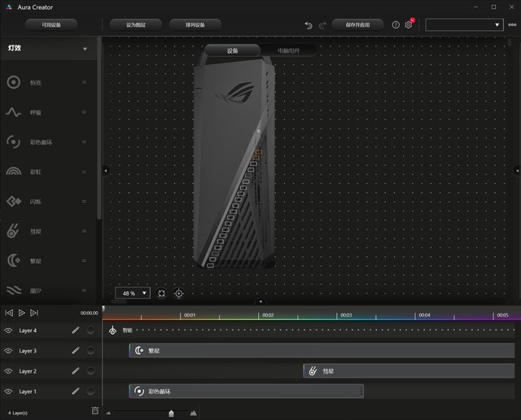This screenshot has height=420, width=521.
Task: Click the 可用设备 button
Action: (50, 25)
